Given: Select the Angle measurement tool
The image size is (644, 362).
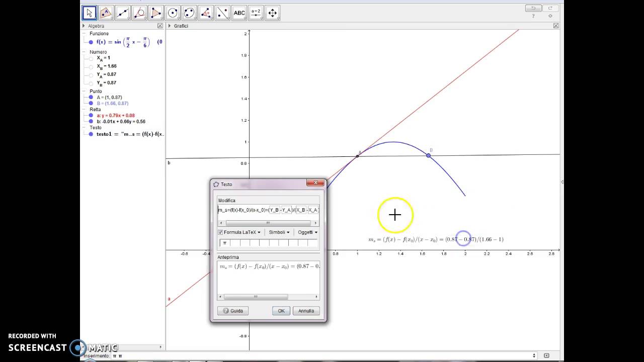Looking at the screenshot, I should (206, 13).
